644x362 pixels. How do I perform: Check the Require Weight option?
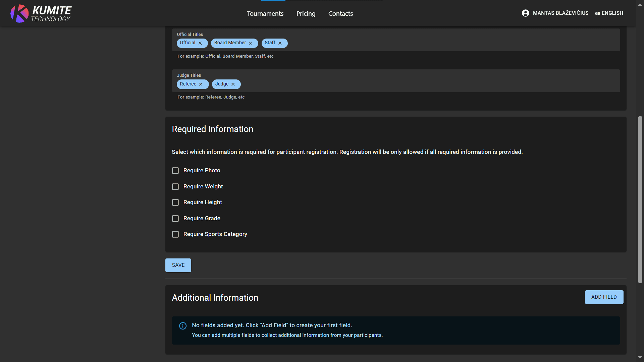coord(175,186)
